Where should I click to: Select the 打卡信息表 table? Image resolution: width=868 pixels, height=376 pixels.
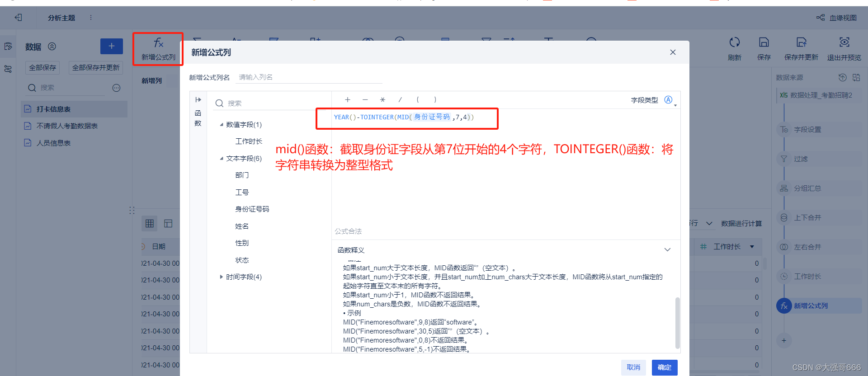pyautogui.click(x=74, y=109)
